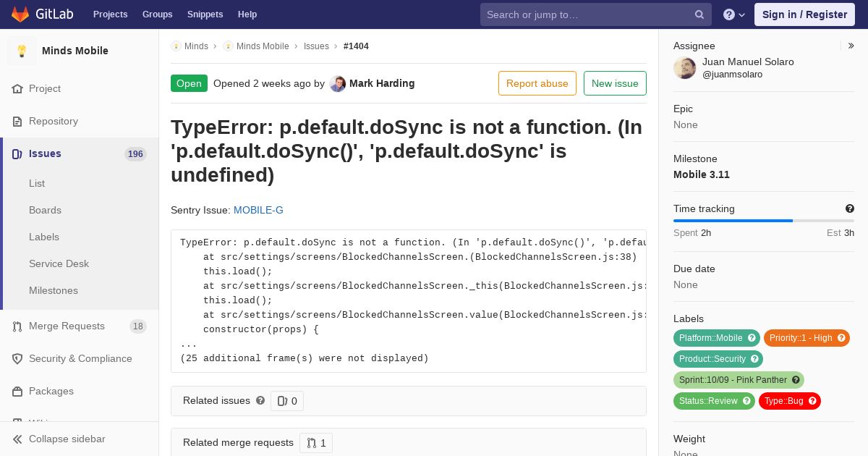Open the Merge Requests sidebar item
Image resolution: width=868 pixels, height=456 pixels.
(80, 326)
